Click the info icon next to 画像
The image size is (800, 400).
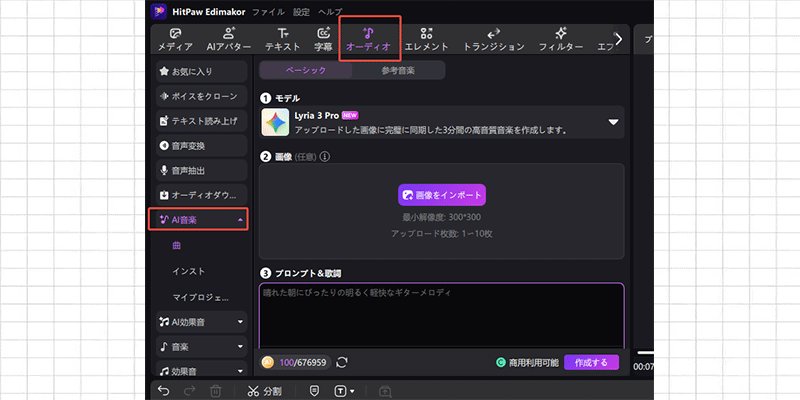(x=324, y=157)
